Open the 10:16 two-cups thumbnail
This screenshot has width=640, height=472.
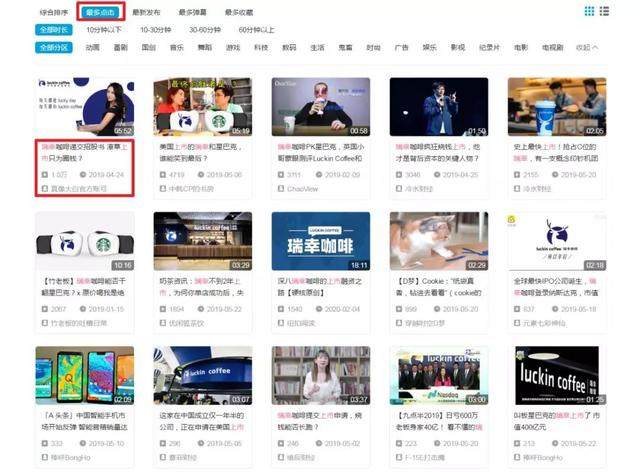(x=85, y=241)
